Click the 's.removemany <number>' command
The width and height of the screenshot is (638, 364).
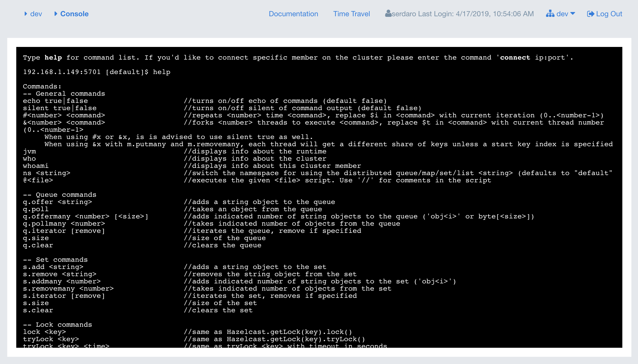point(68,288)
